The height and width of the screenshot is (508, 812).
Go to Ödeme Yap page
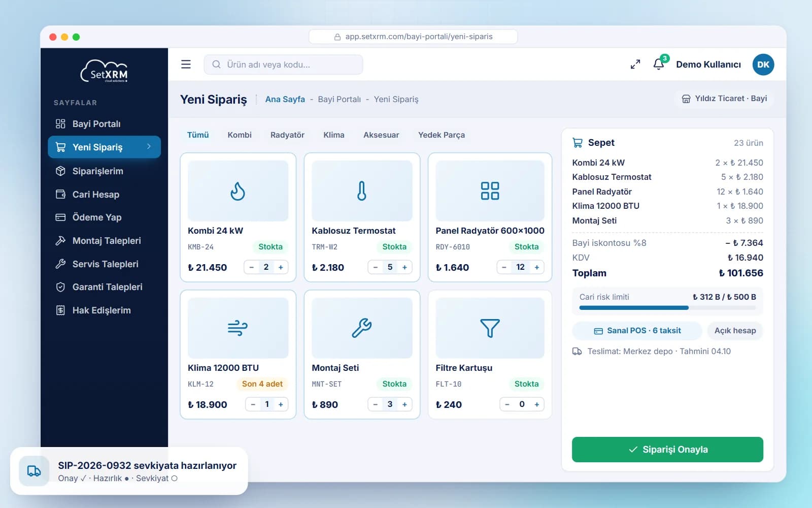click(x=104, y=217)
